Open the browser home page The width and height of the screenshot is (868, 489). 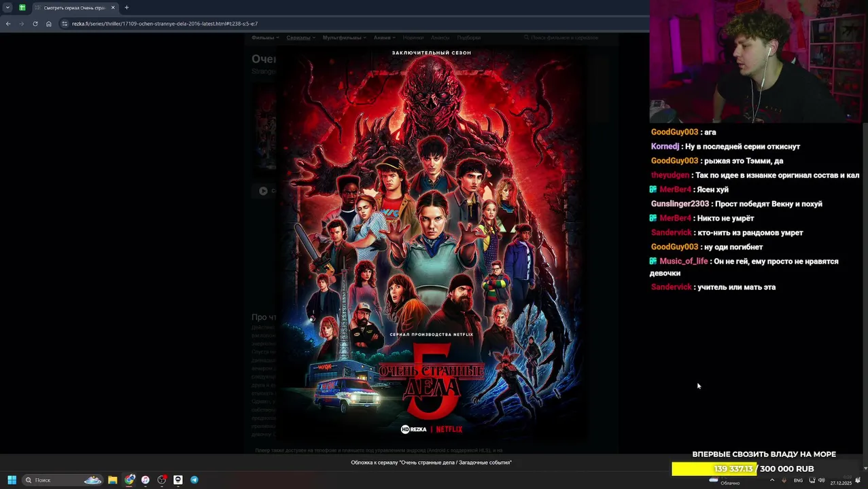(x=49, y=24)
